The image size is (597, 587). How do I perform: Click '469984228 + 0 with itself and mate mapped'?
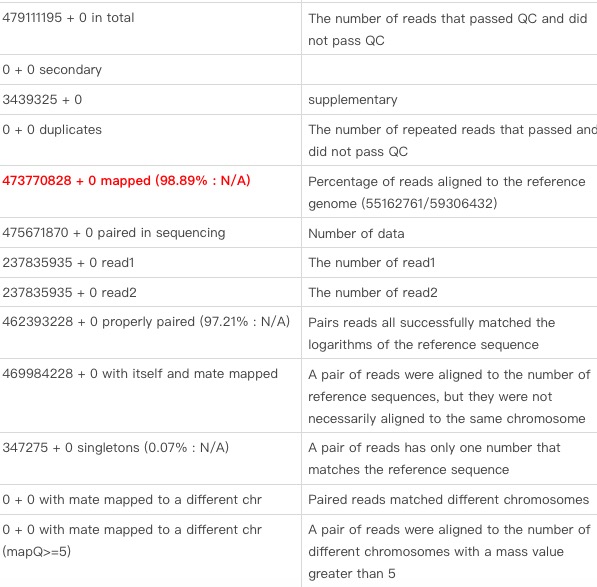[140, 374]
